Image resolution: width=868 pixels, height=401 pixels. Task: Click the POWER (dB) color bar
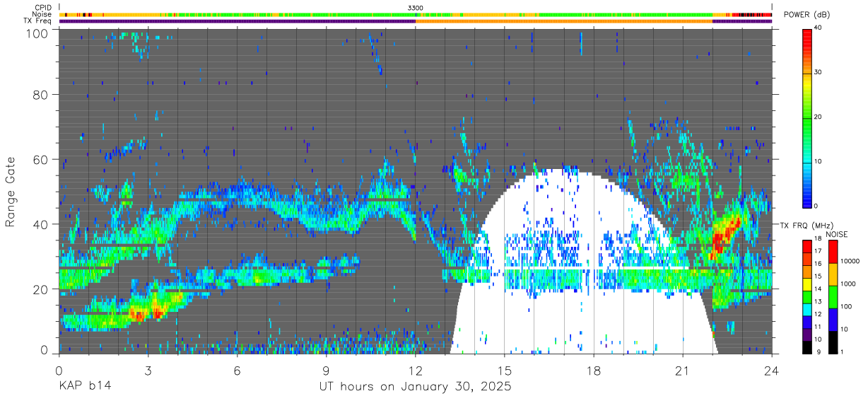pos(807,117)
